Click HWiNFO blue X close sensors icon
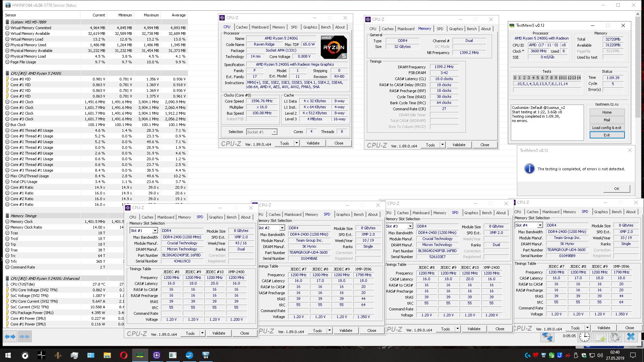 coord(631,337)
